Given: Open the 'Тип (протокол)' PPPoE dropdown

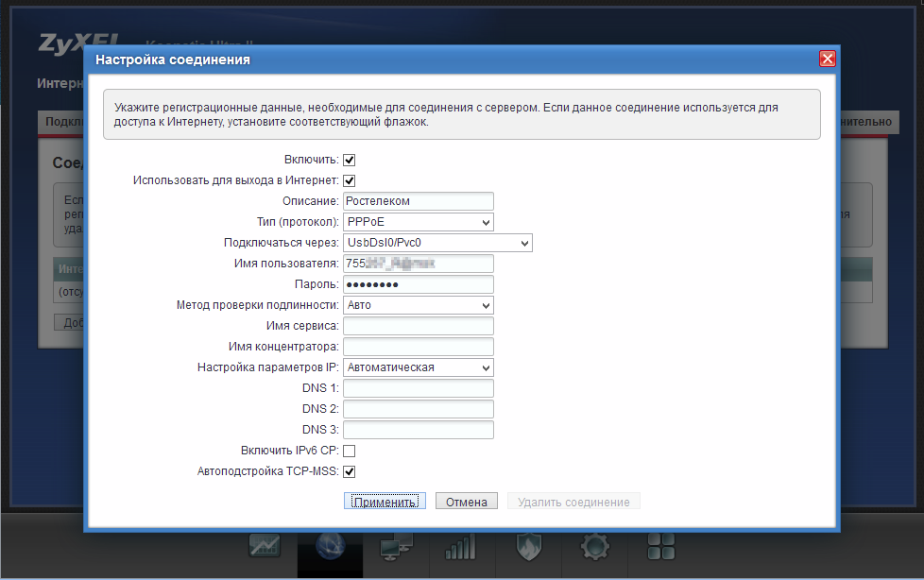Looking at the screenshot, I should pyautogui.click(x=418, y=222).
